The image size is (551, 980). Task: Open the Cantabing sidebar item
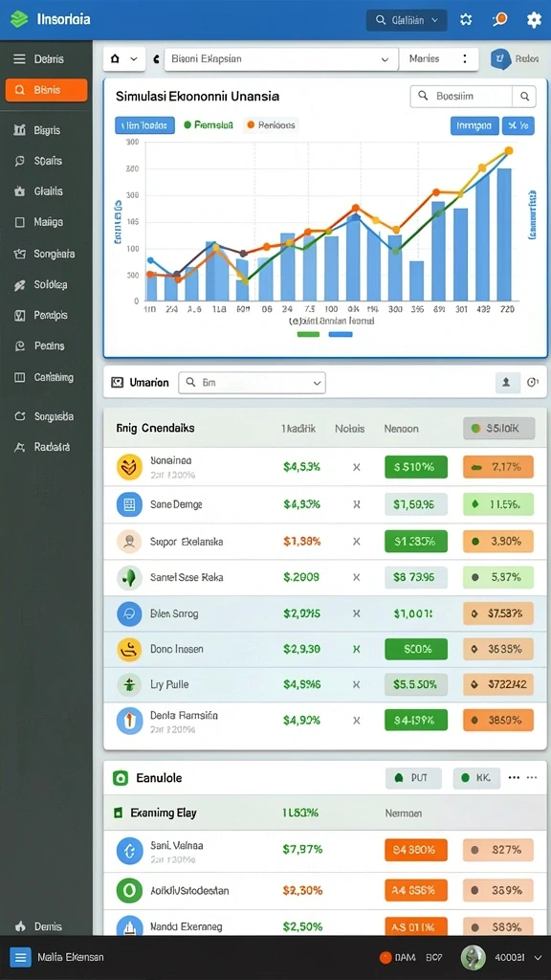(46, 377)
